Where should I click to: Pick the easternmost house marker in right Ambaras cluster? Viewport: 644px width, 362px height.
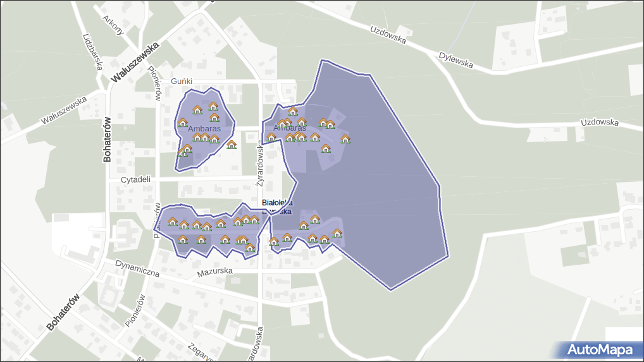point(345,139)
